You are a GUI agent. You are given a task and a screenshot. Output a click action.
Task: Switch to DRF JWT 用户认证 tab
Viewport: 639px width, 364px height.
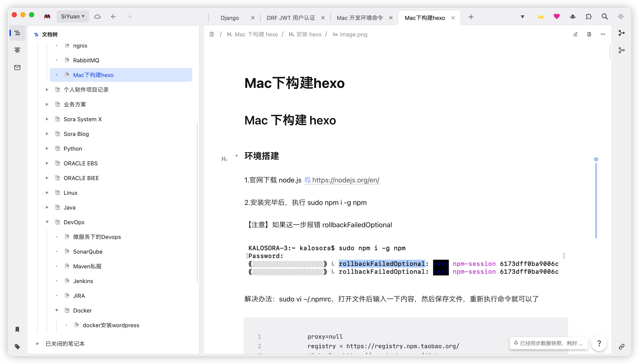pyautogui.click(x=290, y=18)
